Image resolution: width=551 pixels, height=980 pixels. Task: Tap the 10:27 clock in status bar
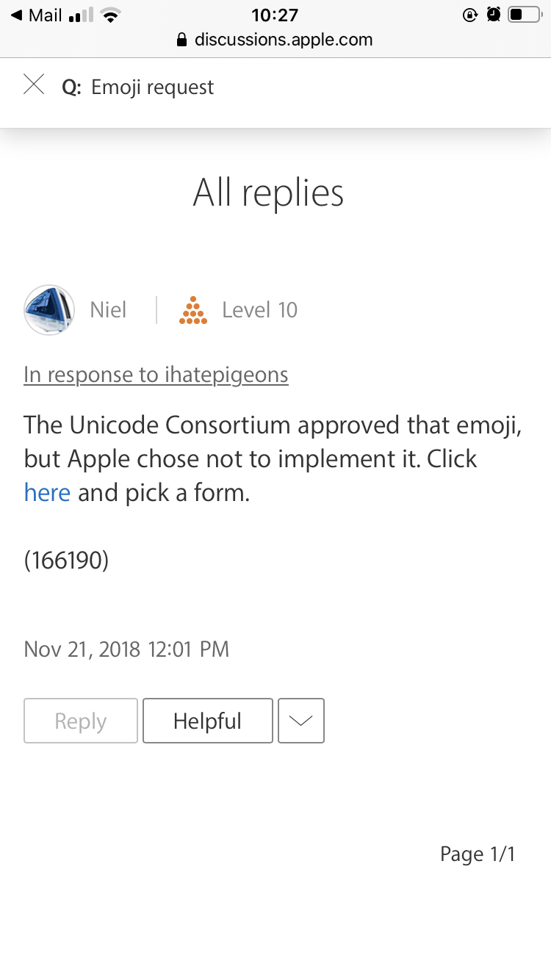(275, 15)
